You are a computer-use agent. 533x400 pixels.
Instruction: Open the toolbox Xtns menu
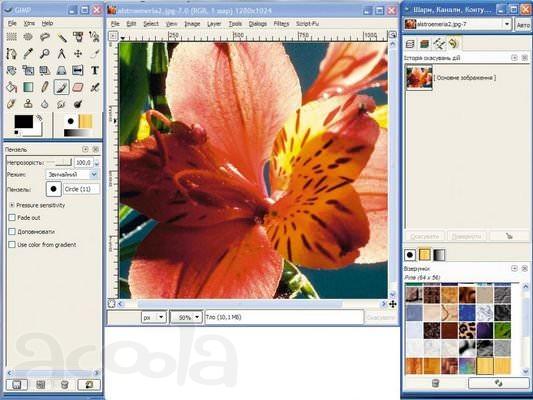point(29,23)
